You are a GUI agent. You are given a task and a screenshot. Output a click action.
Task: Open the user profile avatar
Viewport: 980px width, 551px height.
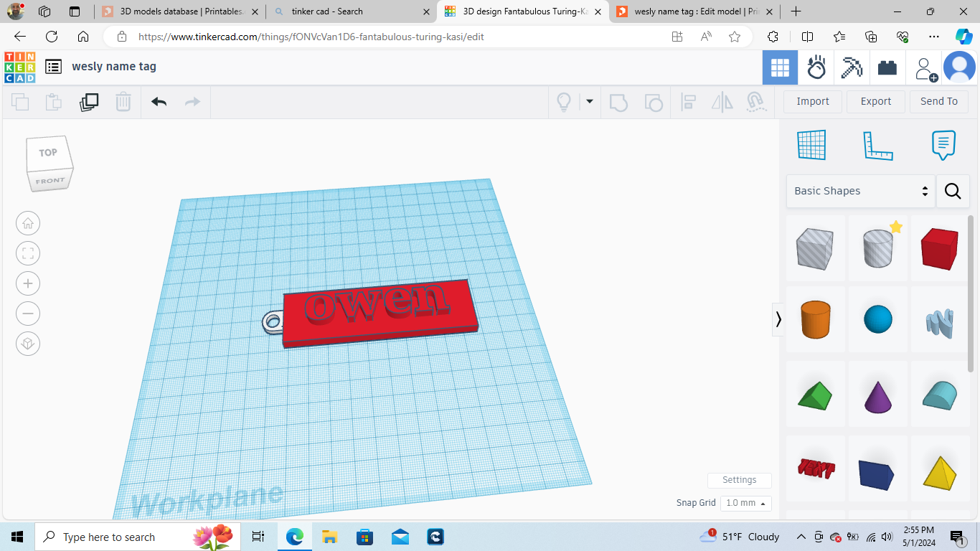pos(959,68)
